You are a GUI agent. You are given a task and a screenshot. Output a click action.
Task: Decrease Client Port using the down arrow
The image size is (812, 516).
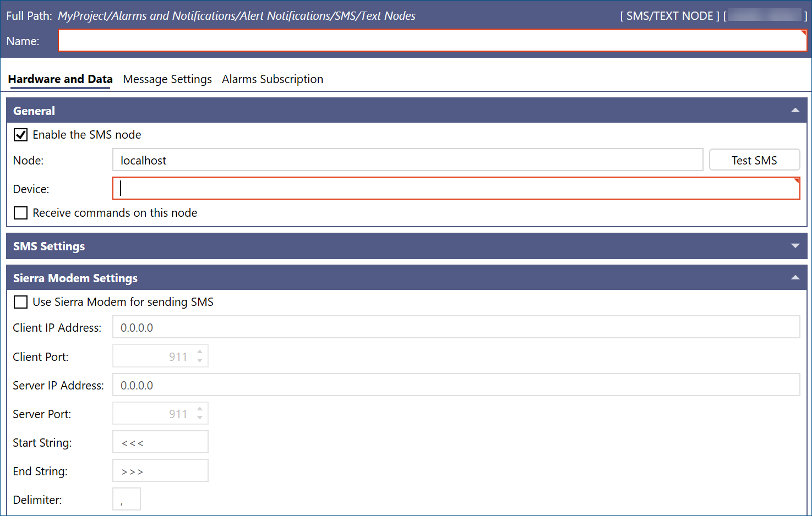[200, 360]
